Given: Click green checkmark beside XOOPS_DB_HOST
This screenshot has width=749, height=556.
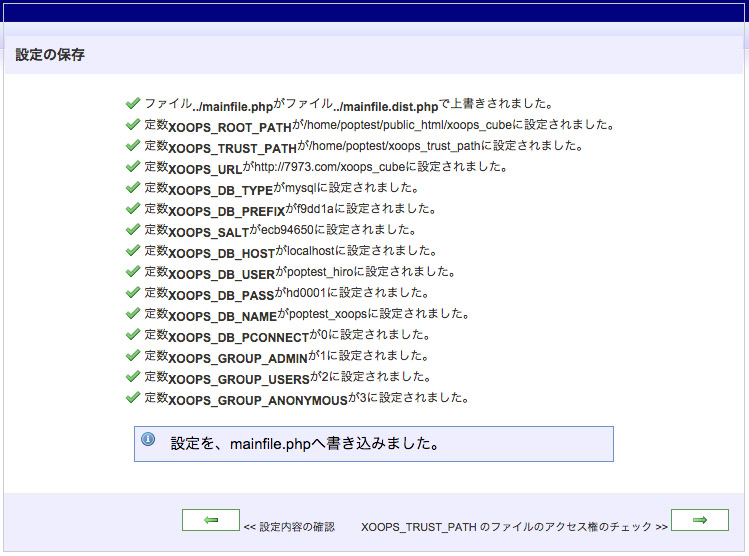Looking at the screenshot, I should [132, 251].
